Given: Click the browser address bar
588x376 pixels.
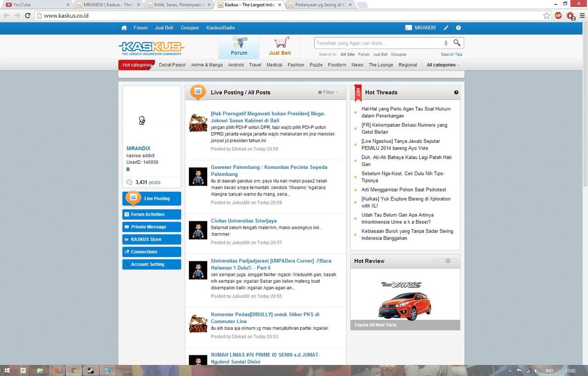Looking at the screenshot, I should [289, 16].
